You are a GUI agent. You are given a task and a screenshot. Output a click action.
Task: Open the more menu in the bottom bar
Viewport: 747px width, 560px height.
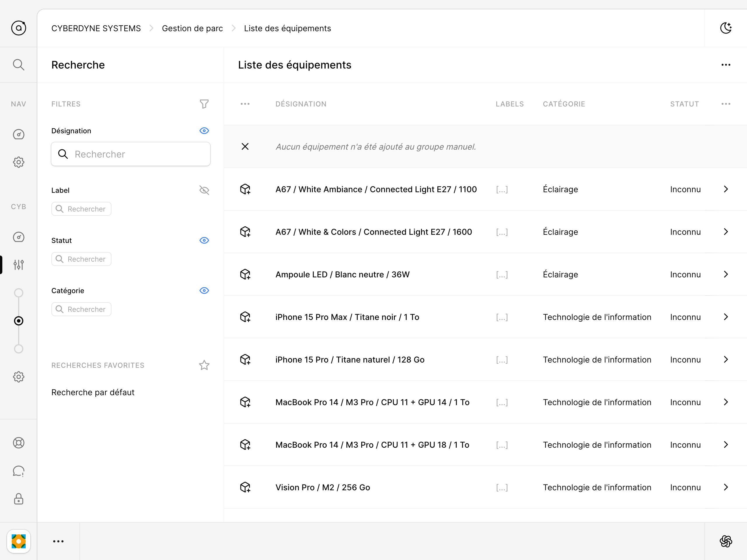click(x=58, y=541)
